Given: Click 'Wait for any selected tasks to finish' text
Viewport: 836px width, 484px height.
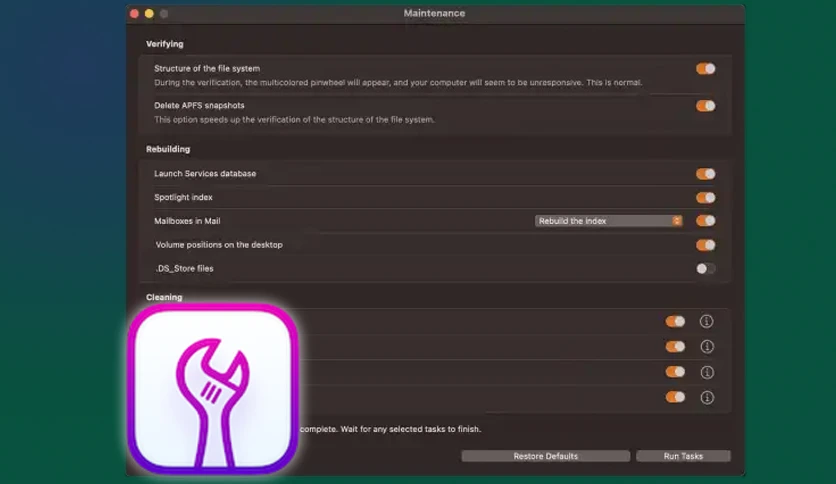Looking at the screenshot, I should tap(411, 429).
